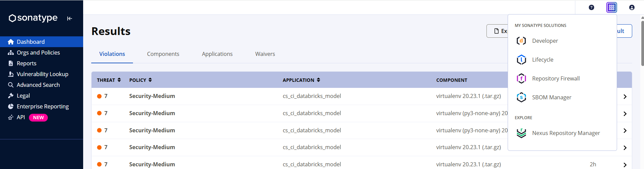The height and width of the screenshot is (169, 644).
Task: Click the orange threat dot in first row
Action: click(99, 96)
